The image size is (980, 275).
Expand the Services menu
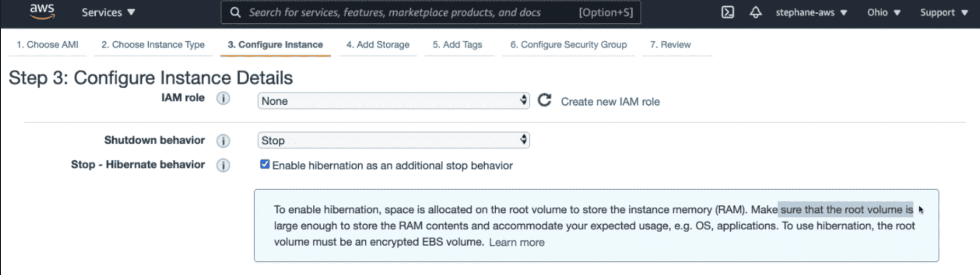pos(108,12)
